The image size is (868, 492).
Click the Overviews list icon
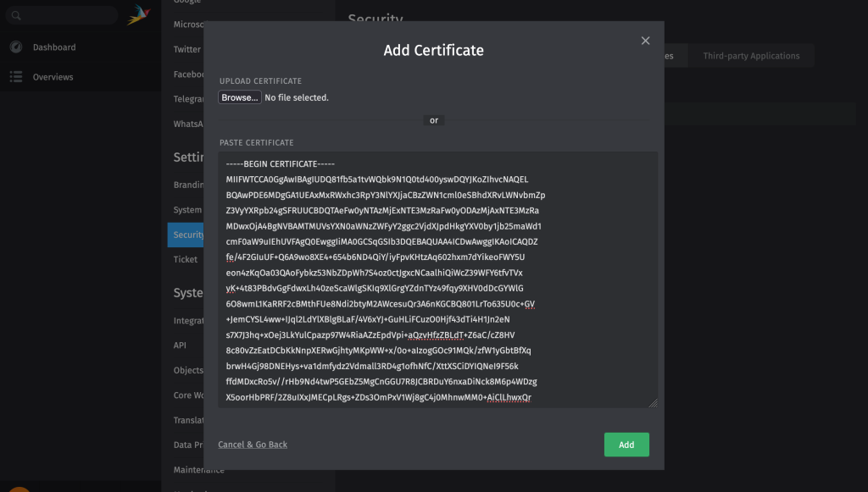coord(16,77)
